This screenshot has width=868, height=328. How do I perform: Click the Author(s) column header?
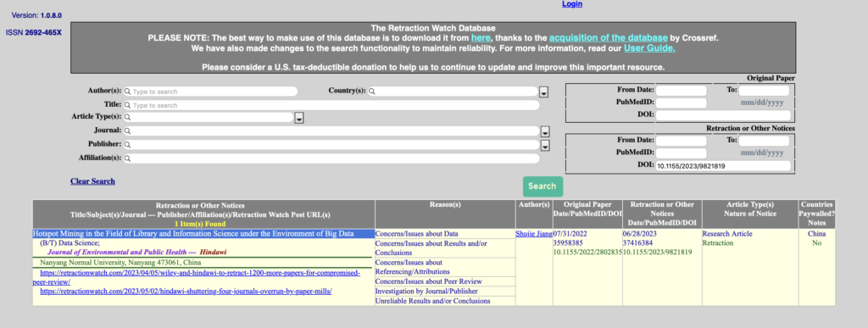(534, 204)
